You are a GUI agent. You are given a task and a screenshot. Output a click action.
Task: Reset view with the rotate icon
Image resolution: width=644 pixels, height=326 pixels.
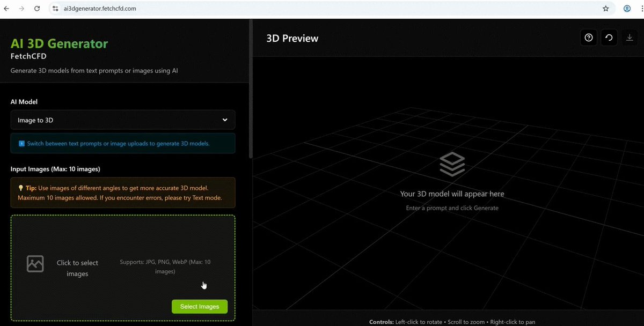(x=609, y=38)
